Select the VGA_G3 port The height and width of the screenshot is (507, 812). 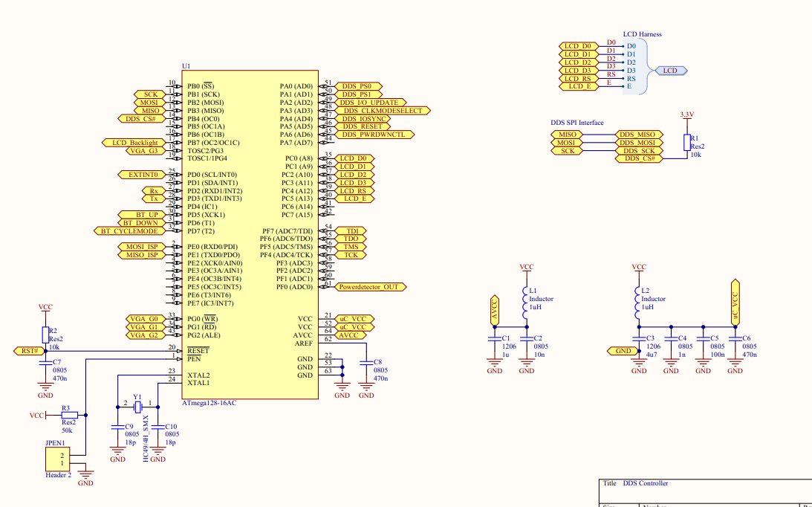[146, 151]
